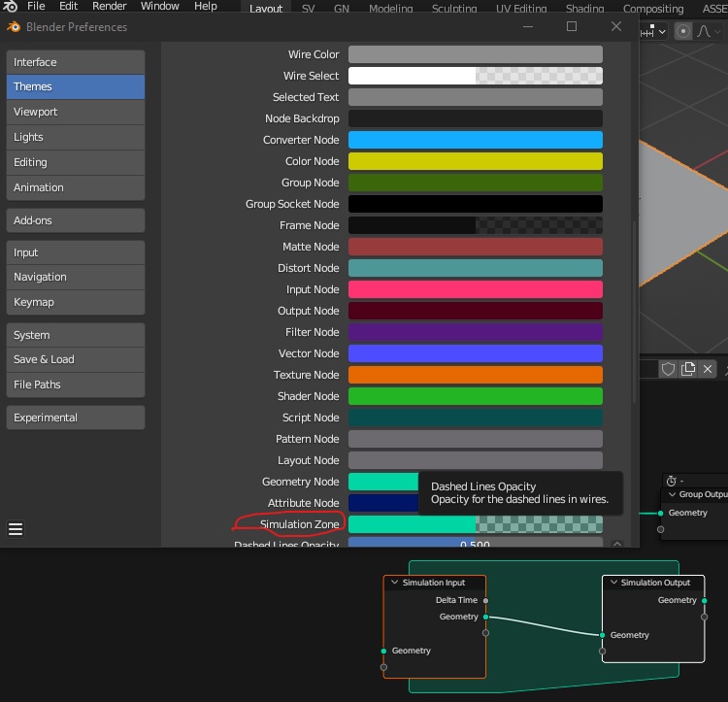Open the Help menu
Screen dimensions: 728x702
click(205, 6)
